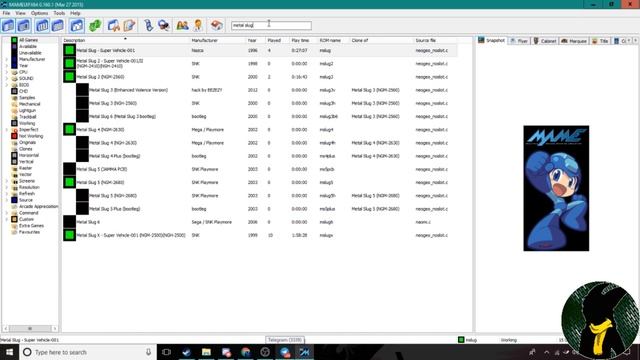
Task: Open File Explorer from the taskbar
Action: pos(206,352)
